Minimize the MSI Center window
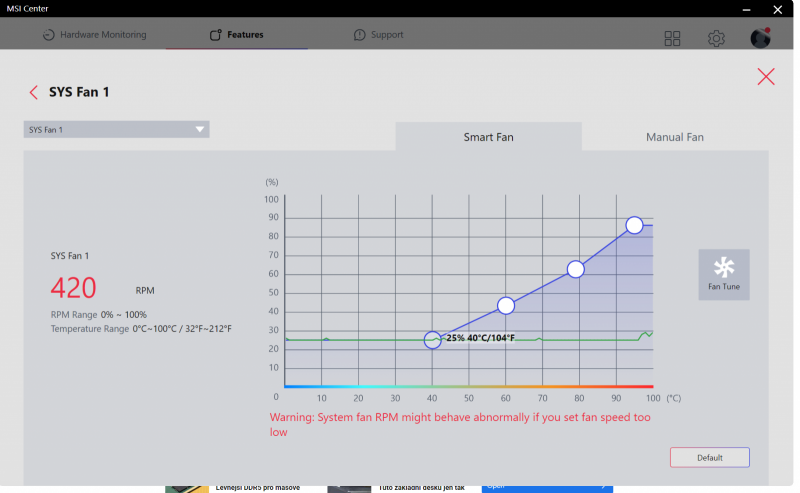The height and width of the screenshot is (493, 800). coord(746,9)
